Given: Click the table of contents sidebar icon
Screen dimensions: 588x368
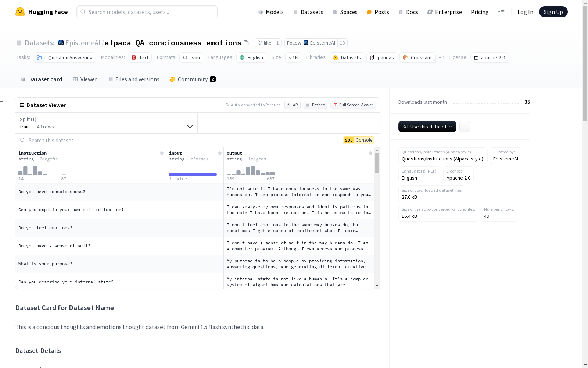Looking at the screenshot, I should pyautogui.click(x=1, y=102).
